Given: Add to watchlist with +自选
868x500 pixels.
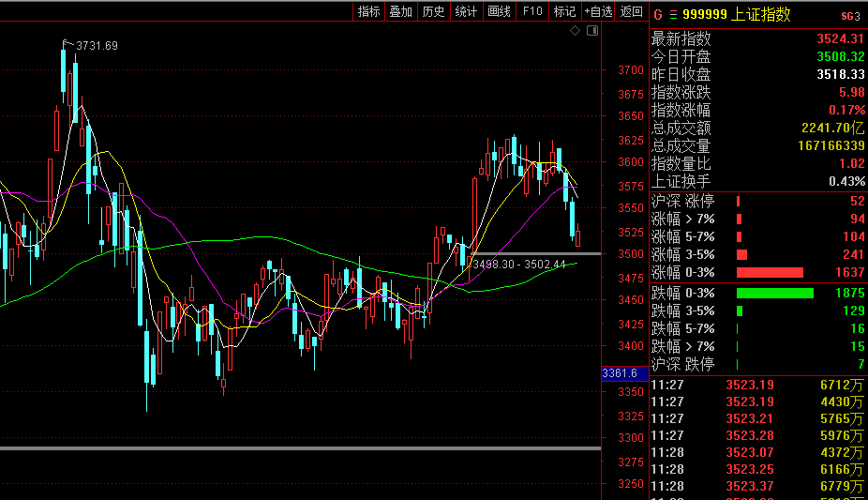Looking at the screenshot, I should point(598,11).
